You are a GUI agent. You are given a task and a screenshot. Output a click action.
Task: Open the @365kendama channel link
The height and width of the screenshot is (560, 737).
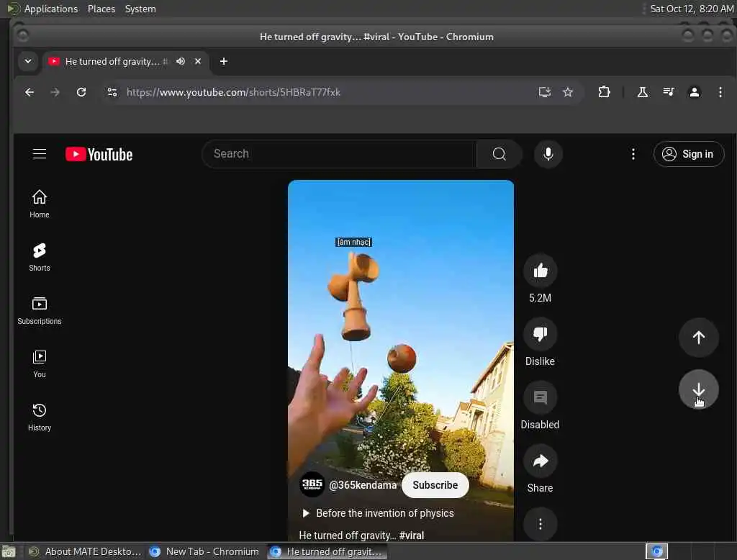363,484
